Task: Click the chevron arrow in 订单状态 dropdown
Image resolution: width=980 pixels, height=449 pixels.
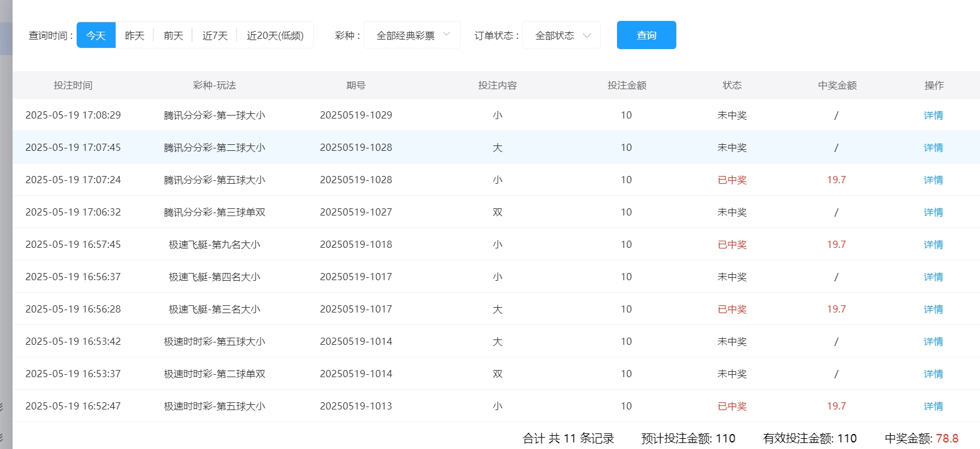Action: click(x=587, y=35)
